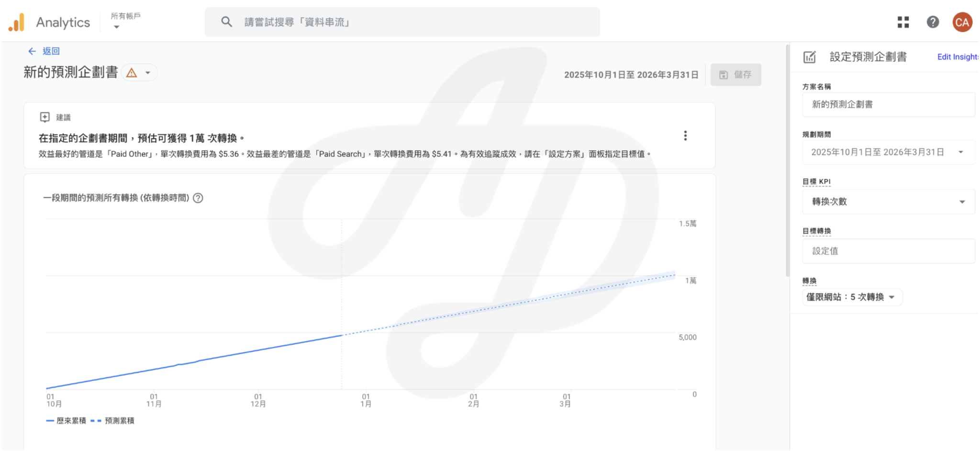
Task: Open the Edit Insights link
Action: click(957, 57)
